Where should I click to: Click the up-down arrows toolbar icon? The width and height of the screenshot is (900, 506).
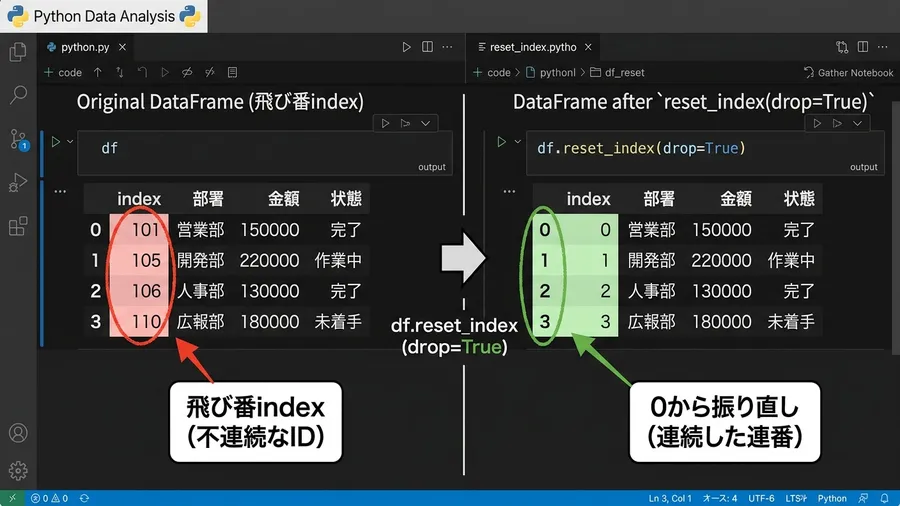(x=119, y=72)
